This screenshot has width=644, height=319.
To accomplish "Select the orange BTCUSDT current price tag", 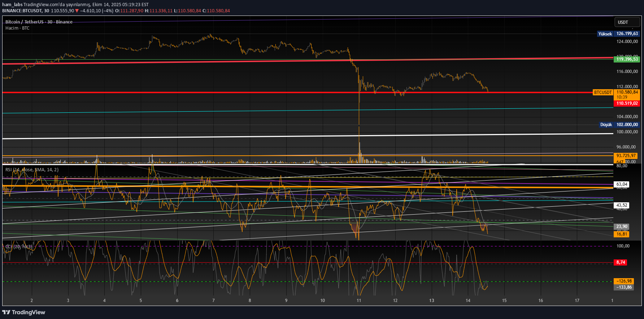I will (x=603, y=92).
